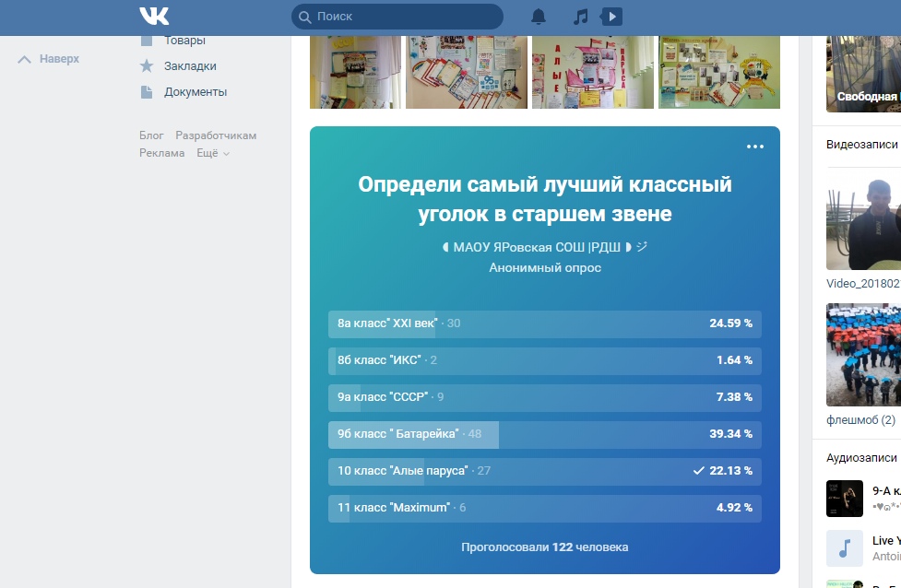Open the Товары menu item

pyautogui.click(x=184, y=41)
